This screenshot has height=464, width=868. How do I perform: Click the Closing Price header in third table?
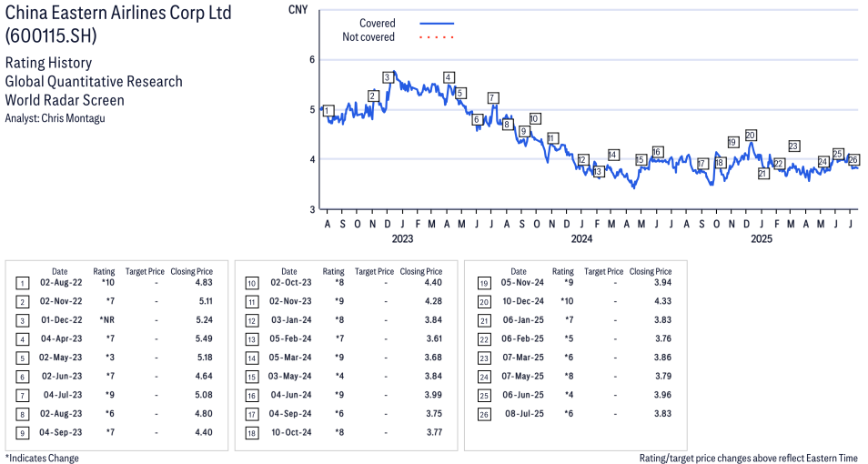pos(651,272)
